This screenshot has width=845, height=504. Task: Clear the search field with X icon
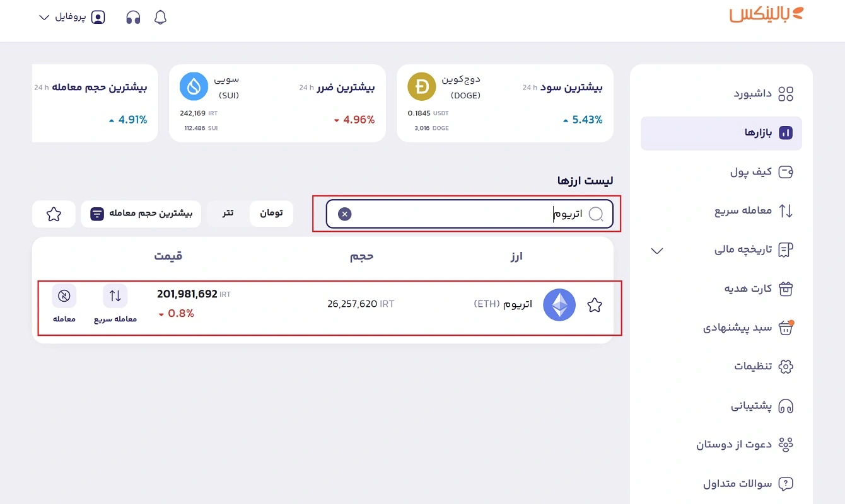(x=344, y=214)
